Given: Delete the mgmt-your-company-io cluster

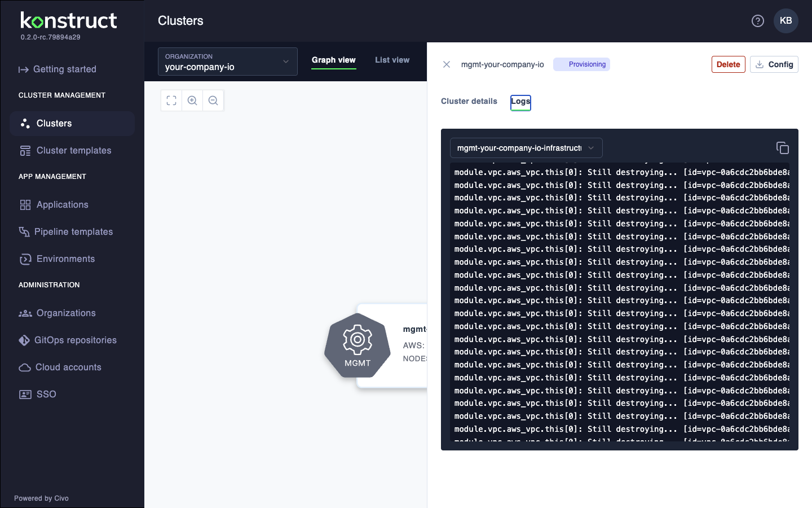Looking at the screenshot, I should point(728,64).
